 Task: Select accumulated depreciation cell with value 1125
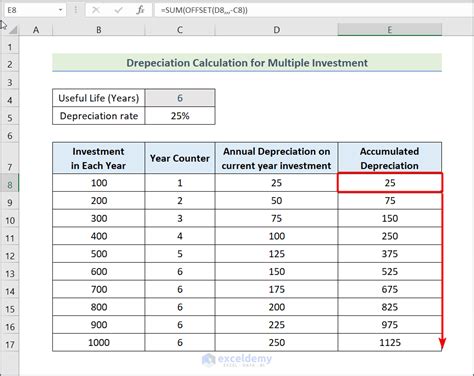pos(390,342)
